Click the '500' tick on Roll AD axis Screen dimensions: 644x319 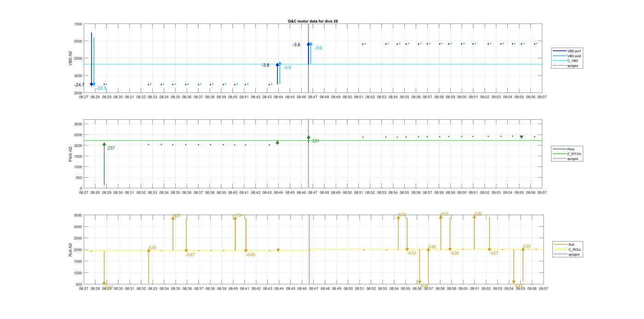point(80,284)
